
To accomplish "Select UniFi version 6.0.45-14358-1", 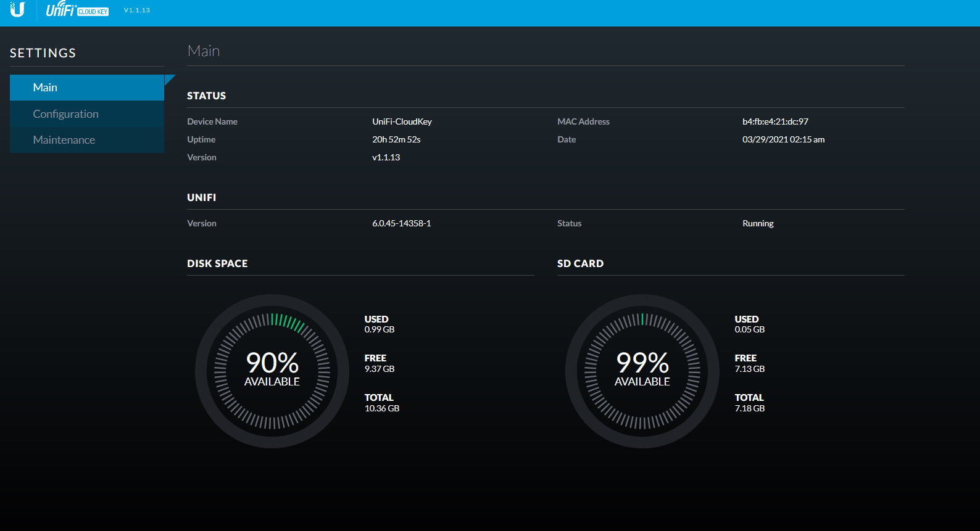I will point(401,223).
